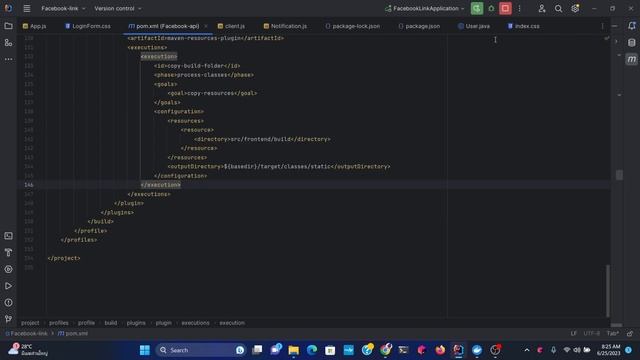Open File Explorer from taskbar

[x=293, y=350]
